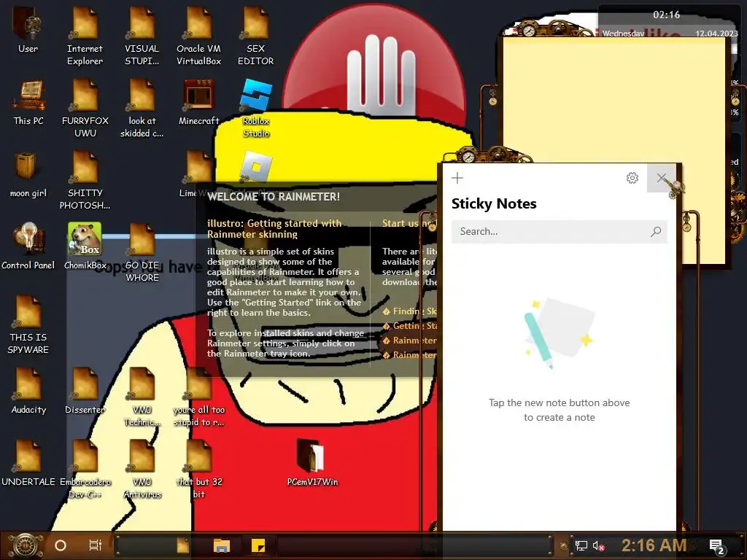Viewport: 747px width, 560px height.
Task: Open Roblox Studio desktop shortcut
Action: 256,108
